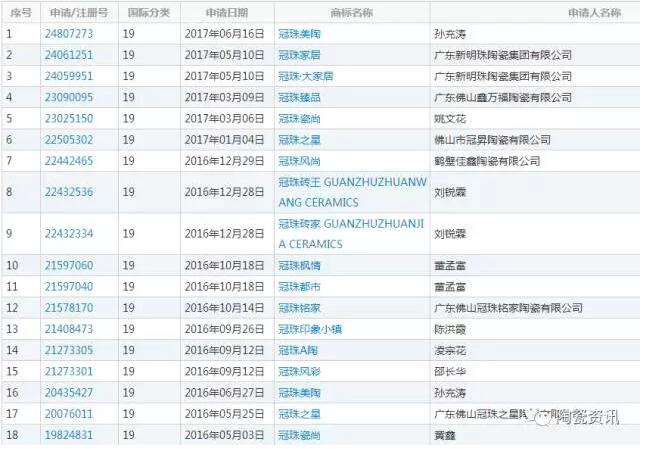Select applicant 陈洪霞

point(450,330)
